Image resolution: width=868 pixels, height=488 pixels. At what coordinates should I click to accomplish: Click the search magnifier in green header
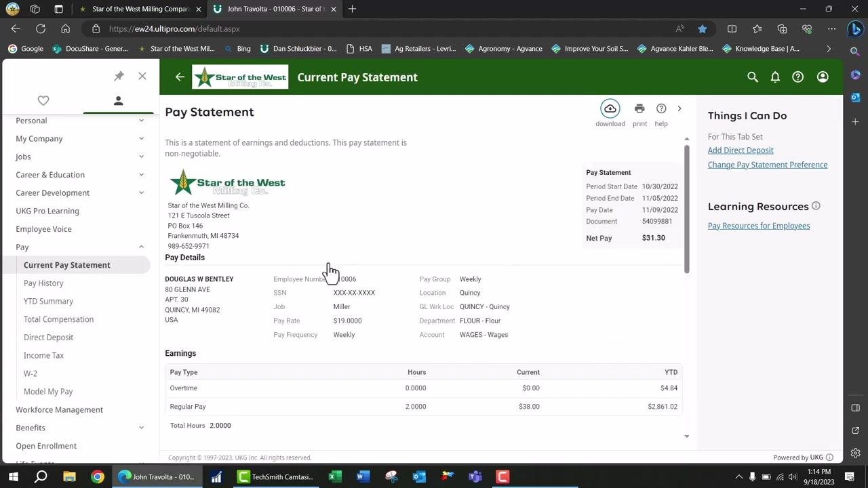coord(753,77)
